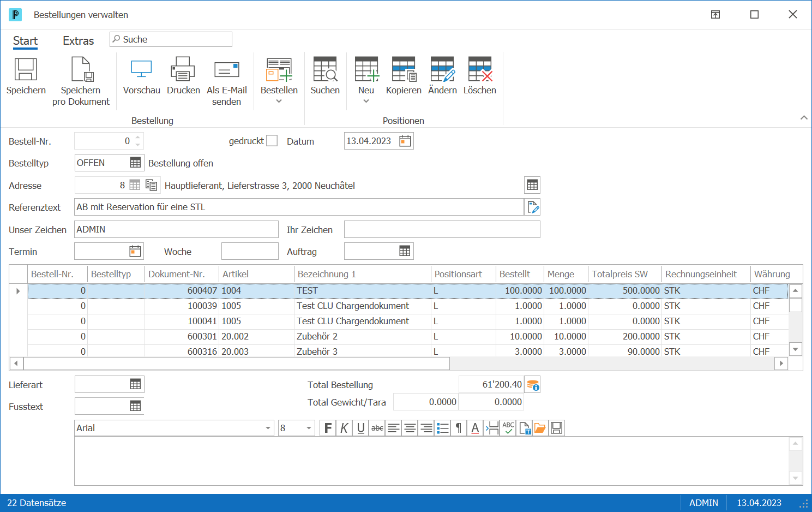Click table vertical scrollbar down arrow
The image size is (812, 512).
pos(796,349)
